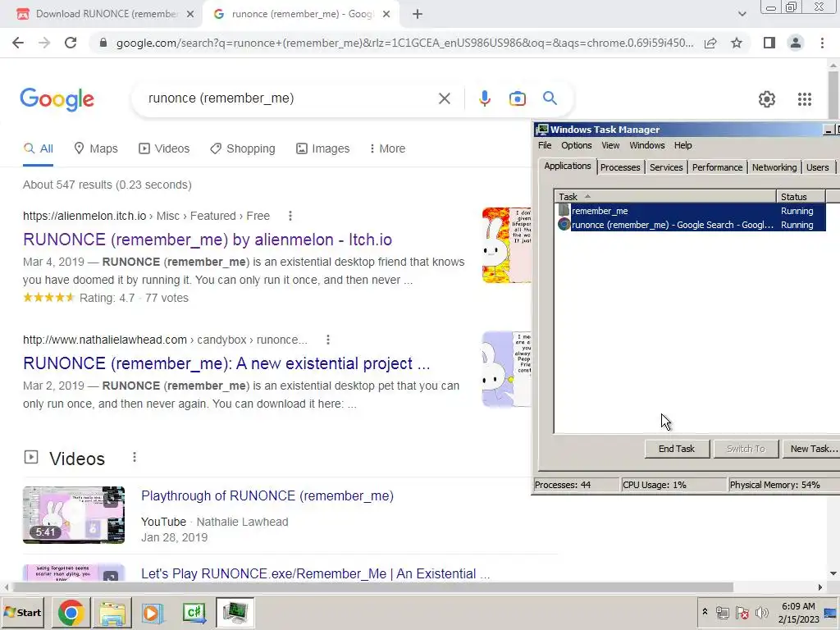Screen dimensions: 840x630
Task: Open Google settings gear
Action: tap(767, 99)
